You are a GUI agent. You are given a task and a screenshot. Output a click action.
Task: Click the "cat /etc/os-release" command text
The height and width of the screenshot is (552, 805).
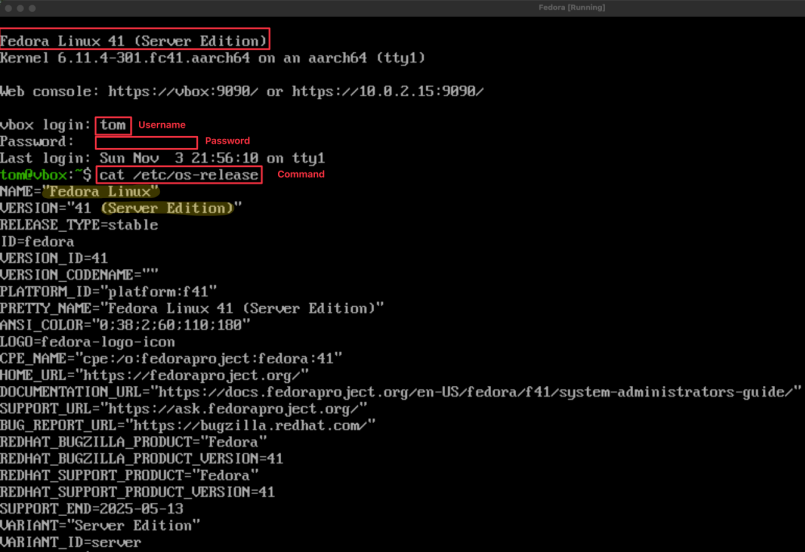point(179,175)
